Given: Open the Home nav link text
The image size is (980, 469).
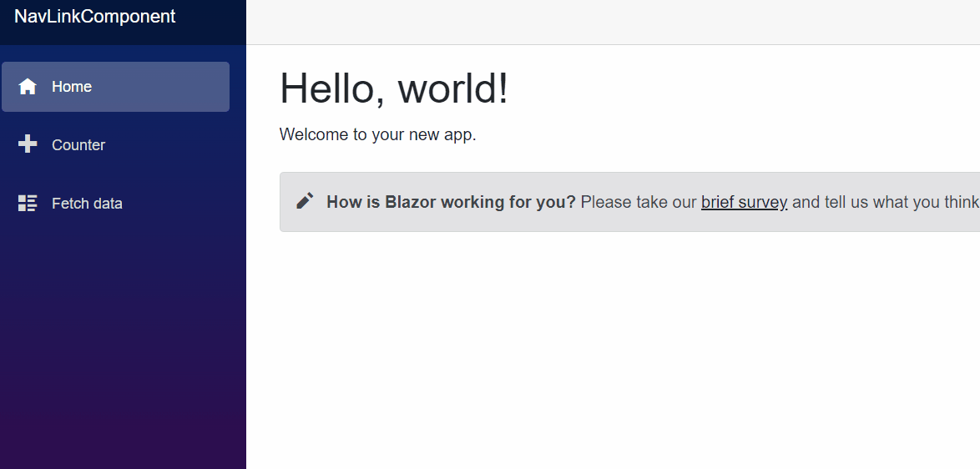Looking at the screenshot, I should (x=72, y=87).
